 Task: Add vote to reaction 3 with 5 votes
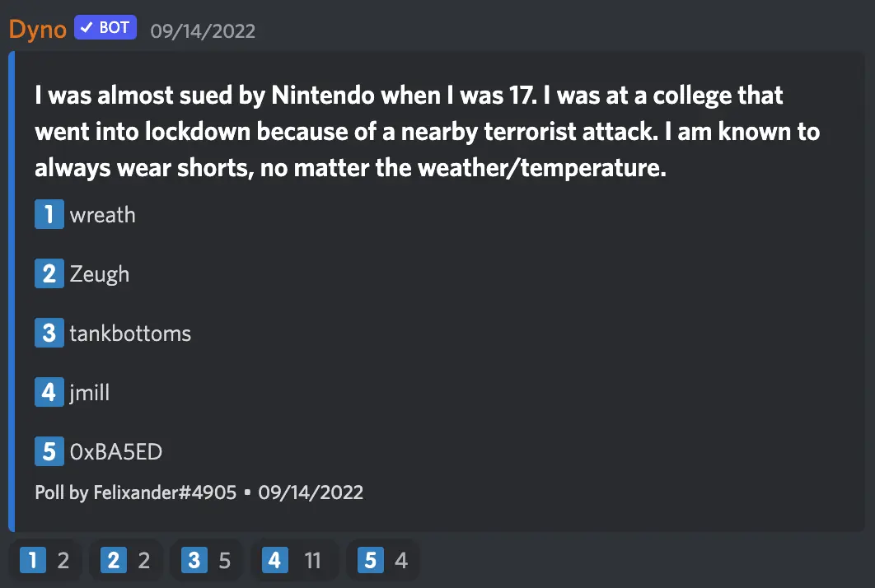point(206,562)
